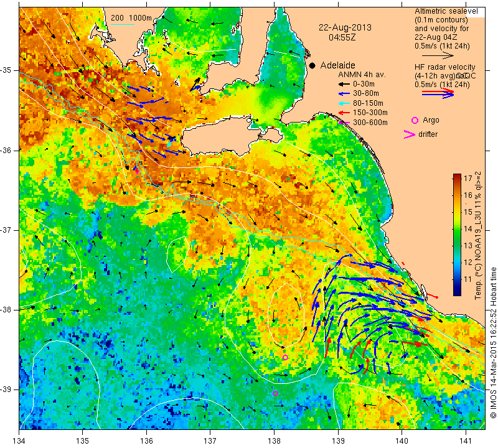Screen dimensions: 498x448
Task: Click the 15 tick on the color bar
Action: [x=467, y=212]
